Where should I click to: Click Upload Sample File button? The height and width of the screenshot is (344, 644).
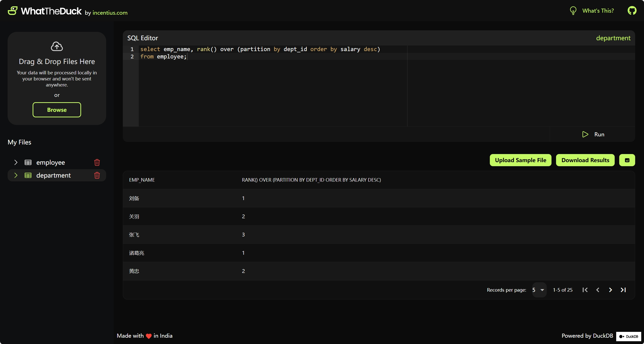520,160
